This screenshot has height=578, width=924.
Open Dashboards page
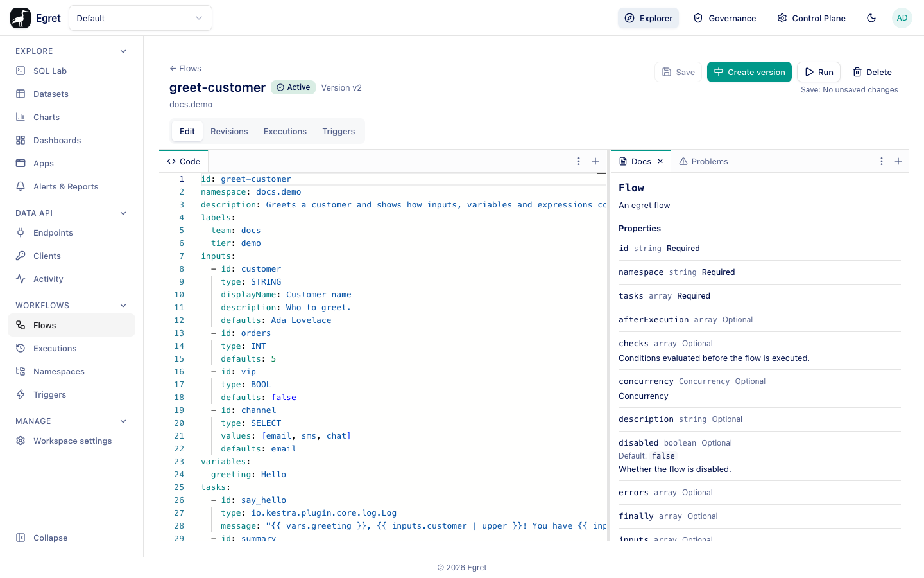tap(71, 140)
